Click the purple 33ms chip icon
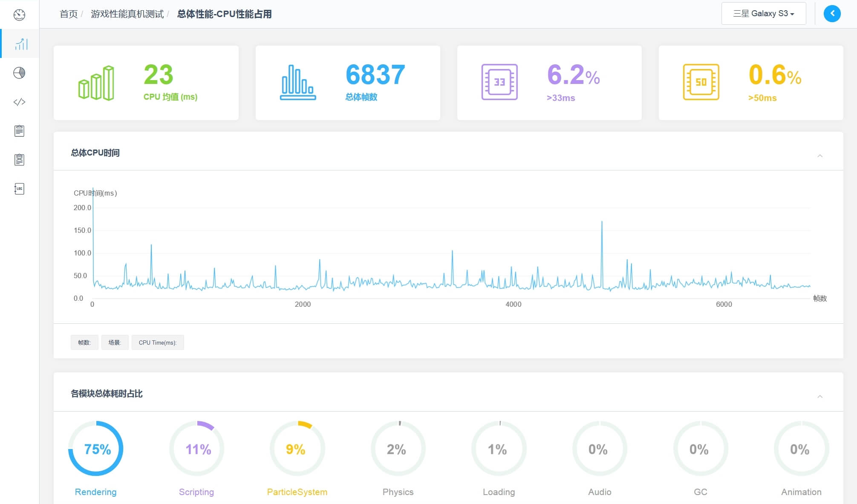 coord(499,82)
